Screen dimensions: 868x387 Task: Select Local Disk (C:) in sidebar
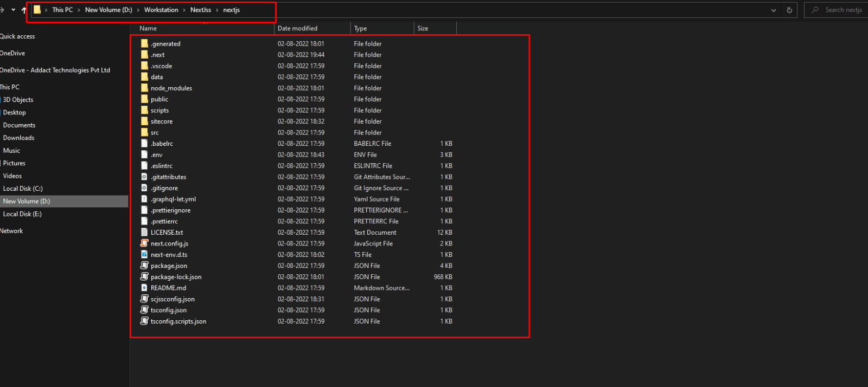[x=23, y=189]
